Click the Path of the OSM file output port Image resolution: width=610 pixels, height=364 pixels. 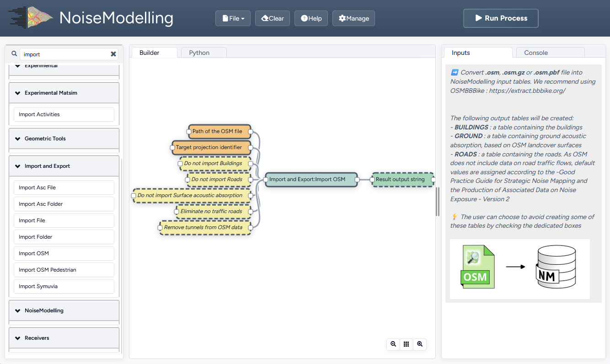click(x=251, y=131)
